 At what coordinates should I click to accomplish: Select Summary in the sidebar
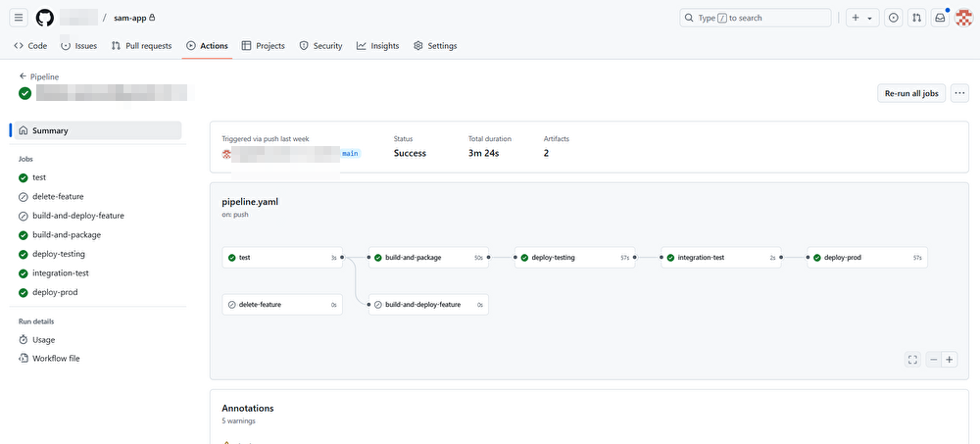(98, 130)
